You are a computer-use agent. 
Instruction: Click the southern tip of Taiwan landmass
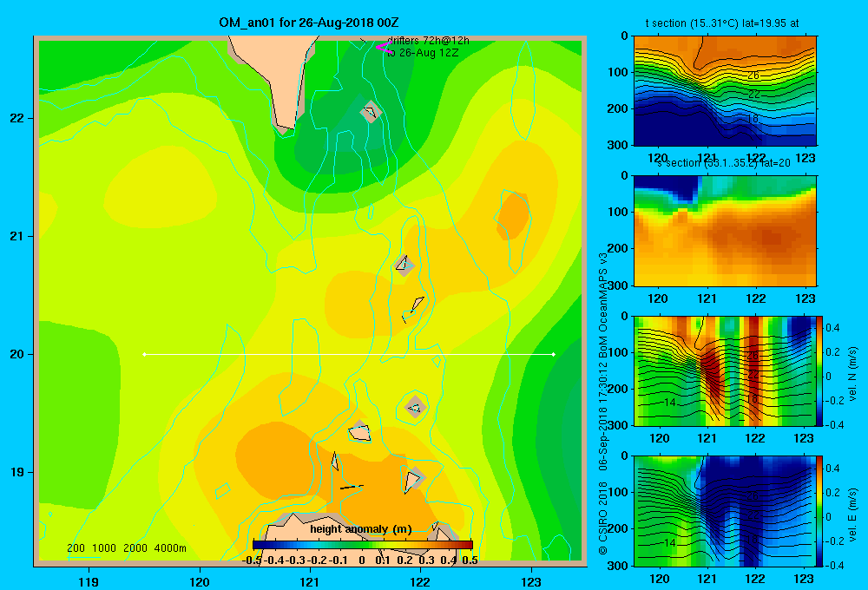click(x=285, y=128)
